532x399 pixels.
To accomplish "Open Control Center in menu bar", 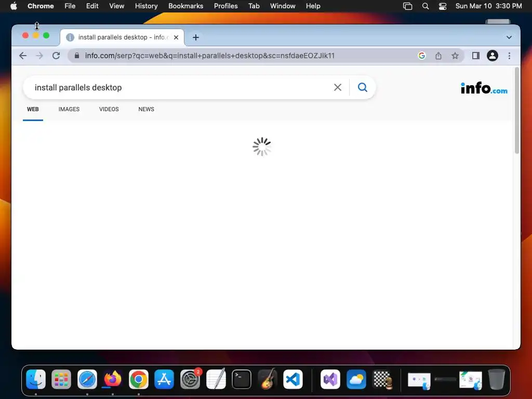I will click(x=443, y=6).
